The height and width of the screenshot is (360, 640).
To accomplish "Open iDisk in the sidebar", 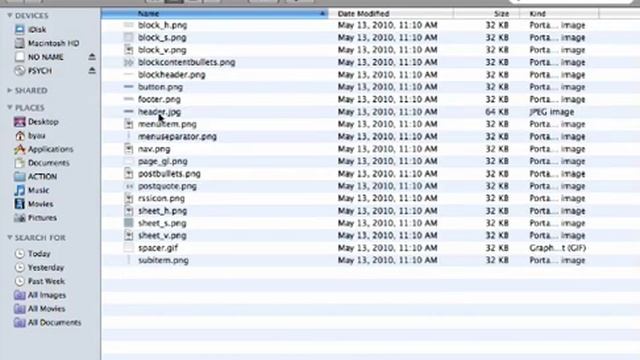I will (37, 29).
